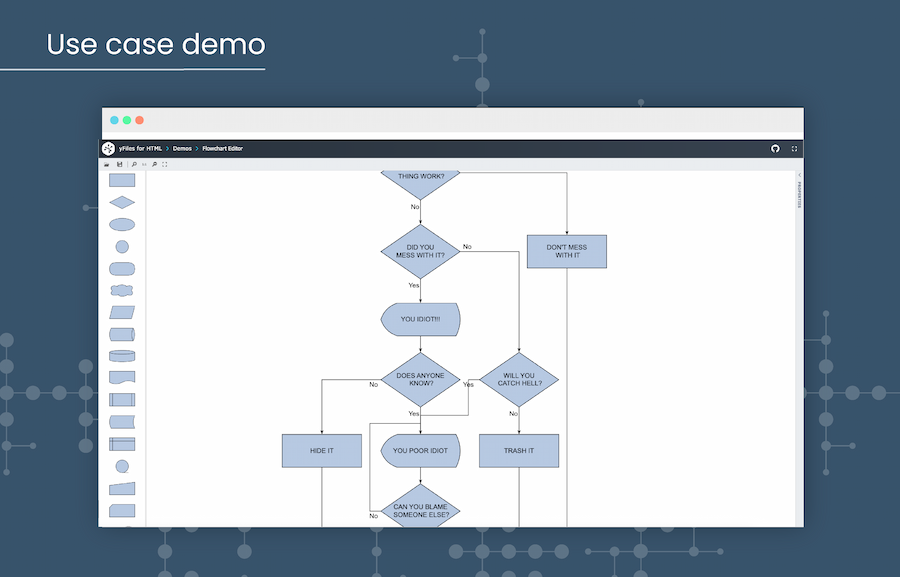Image resolution: width=900 pixels, height=577 pixels.
Task: Open the GitHub repository icon
Action: 776,148
